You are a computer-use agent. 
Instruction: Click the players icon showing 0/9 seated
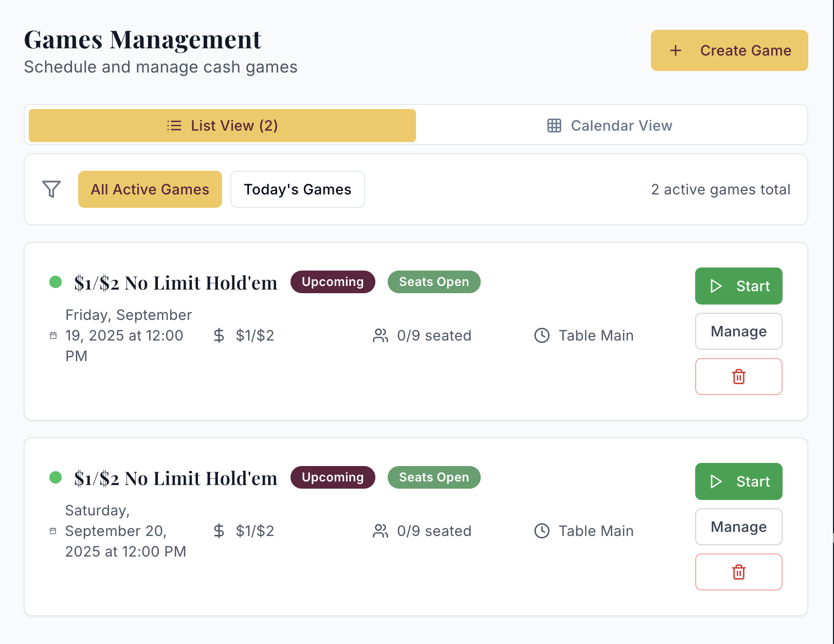(380, 335)
